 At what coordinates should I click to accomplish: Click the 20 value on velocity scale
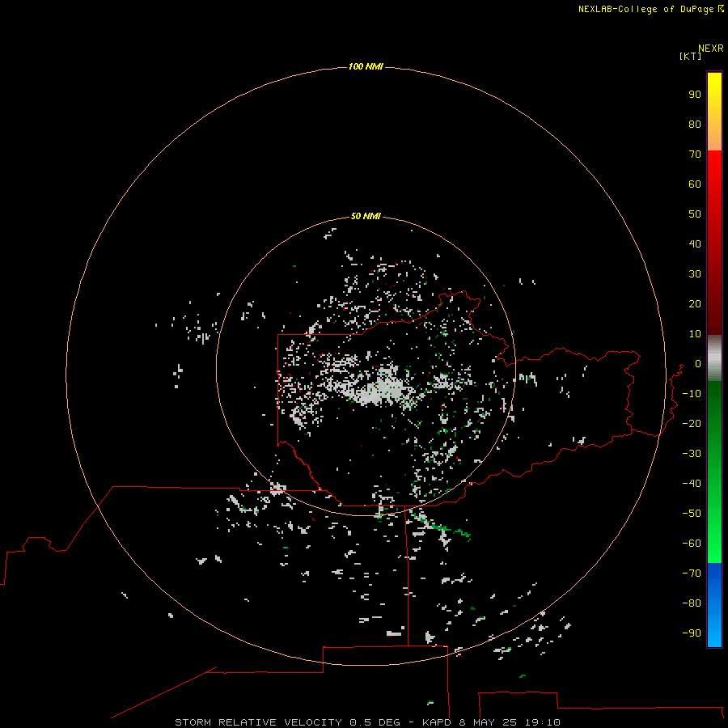click(695, 304)
